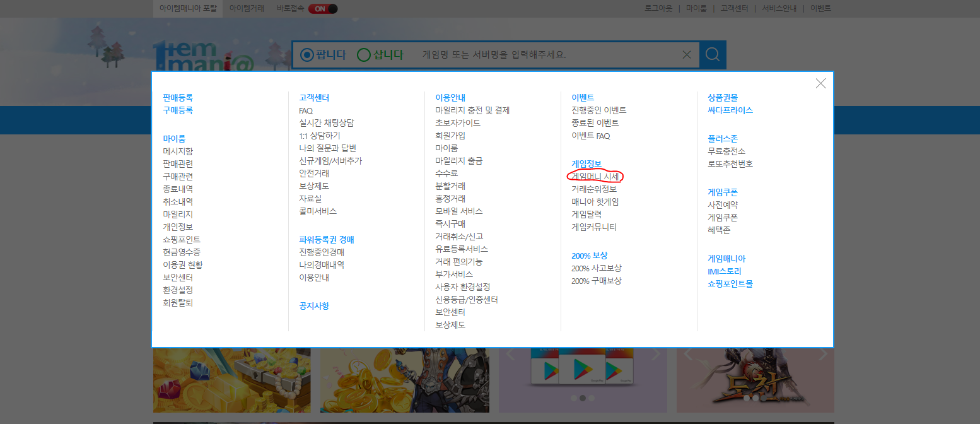
Task: Open 초보자가이드 link
Action: (x=458, y=123)
